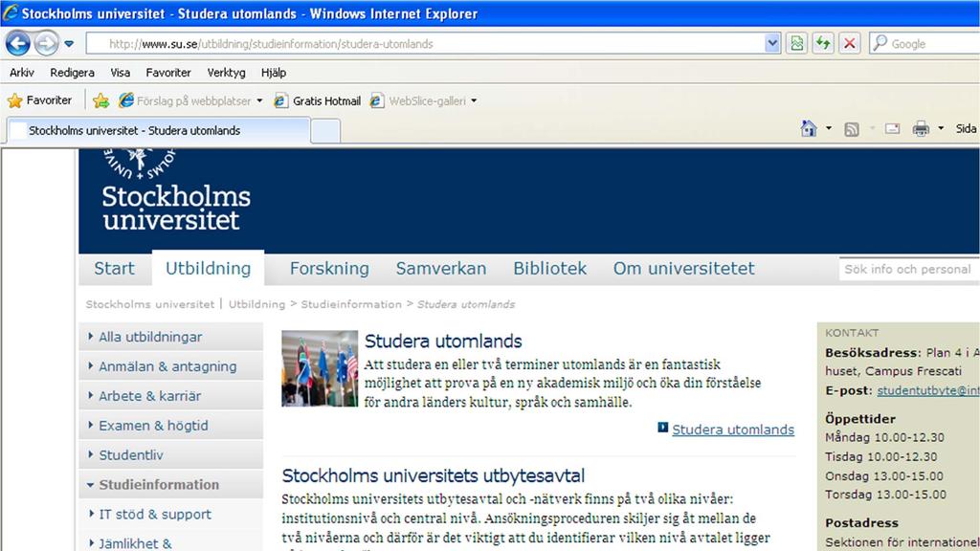The width and height of the screenshot is (980, 551).
Task: Open the Hjälp menu
Action: point(274,73)
